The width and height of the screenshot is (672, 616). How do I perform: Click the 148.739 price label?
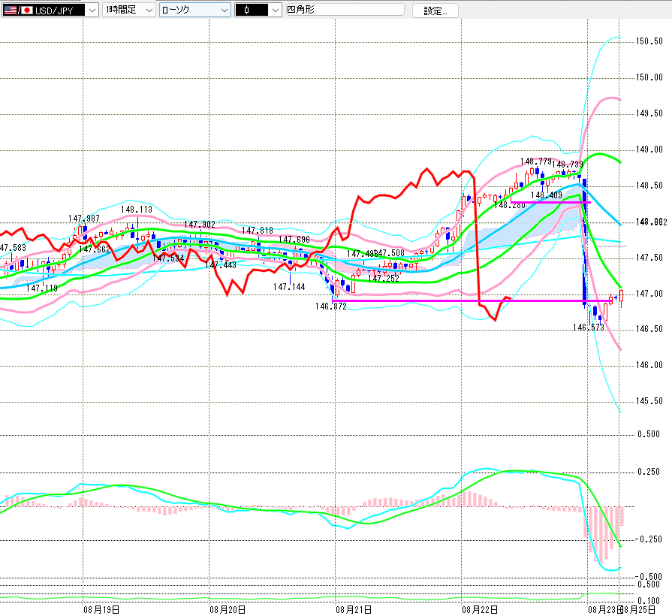(x=568, y=165)
